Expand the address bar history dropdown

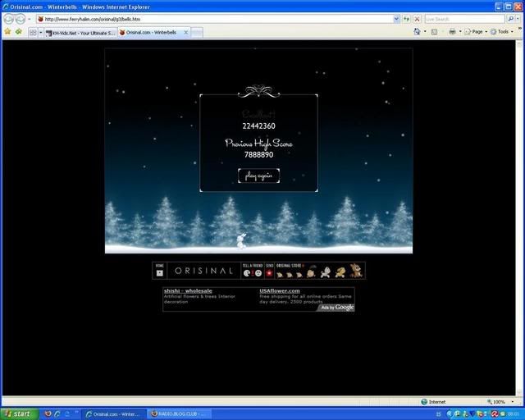coord(396,19)
